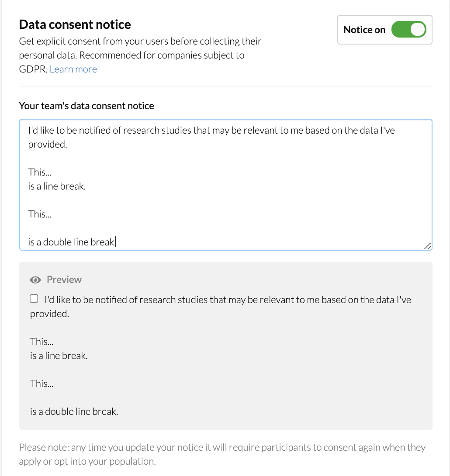Toggle the Notice on switch

(408, 30)
